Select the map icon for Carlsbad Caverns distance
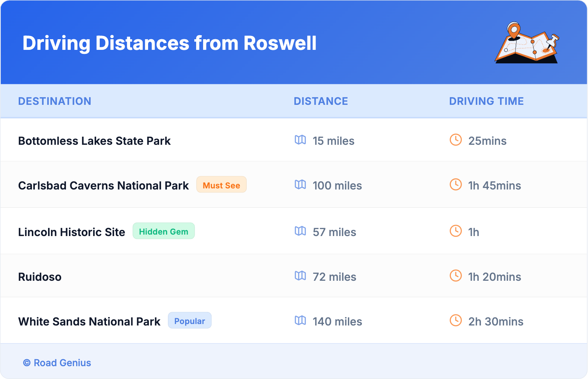 point(301,185)
